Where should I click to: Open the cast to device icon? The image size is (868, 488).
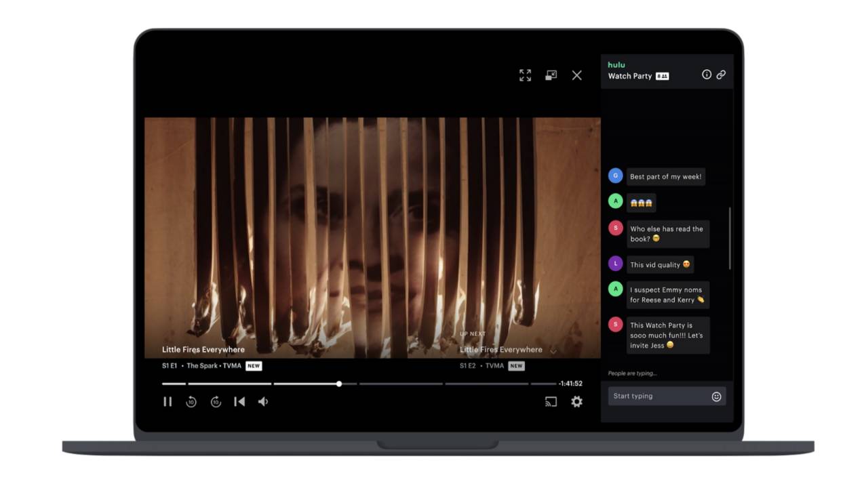pos(551,402)
